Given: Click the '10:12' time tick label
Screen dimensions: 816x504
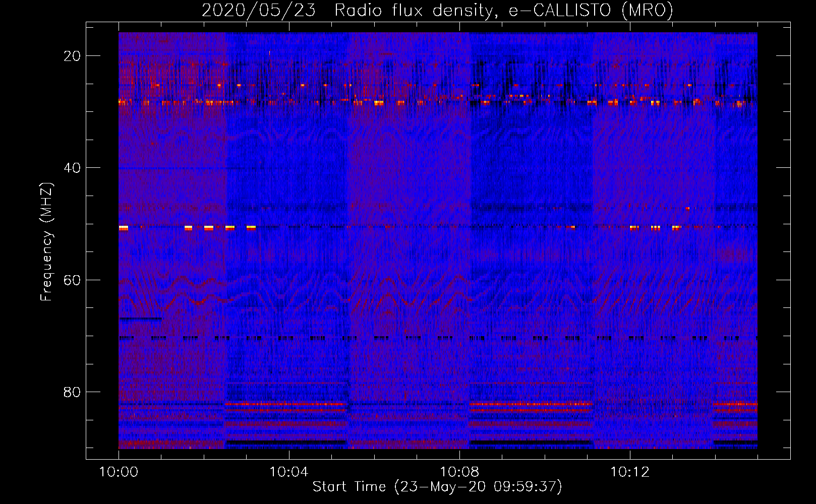Looking at the screenshot, I should 629,472.
